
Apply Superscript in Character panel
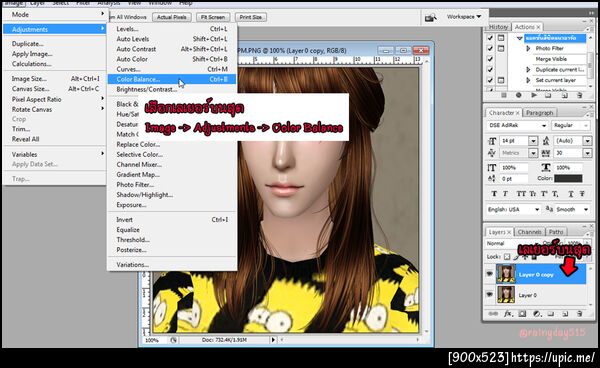point(544,194)
